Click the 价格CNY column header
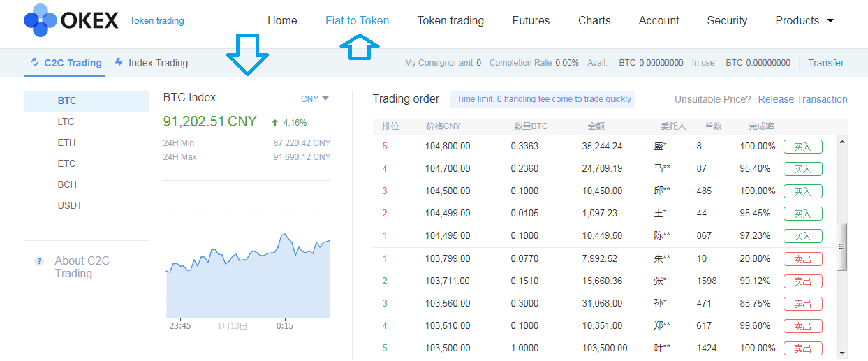This screenshot has width=868, height=361. click(x=443, y=126)
